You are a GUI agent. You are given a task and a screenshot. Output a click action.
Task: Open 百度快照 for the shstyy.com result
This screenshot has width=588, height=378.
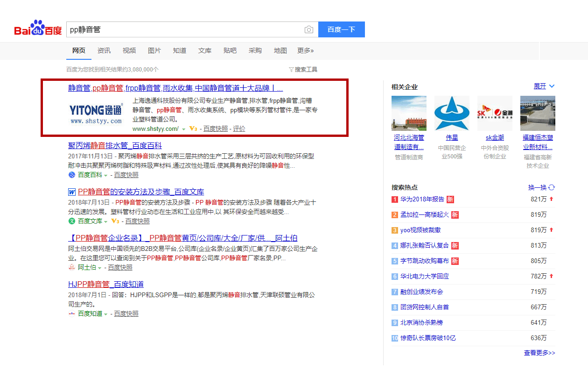(216, 129)
